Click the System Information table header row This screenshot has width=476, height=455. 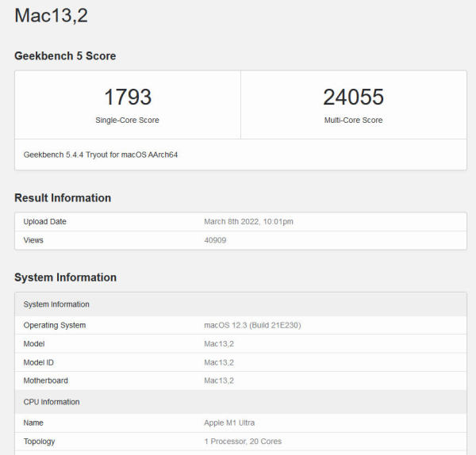[240, 304]
